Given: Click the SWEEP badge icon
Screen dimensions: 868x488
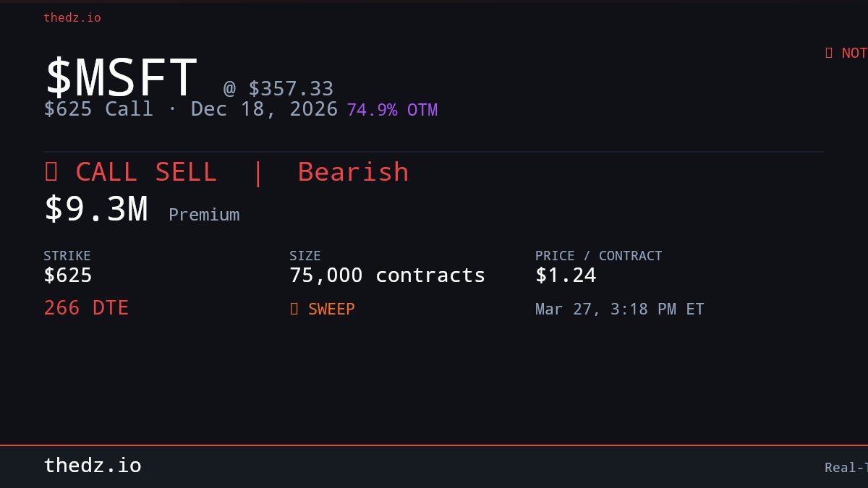Looking at the screenshot, I should (294, 309).
